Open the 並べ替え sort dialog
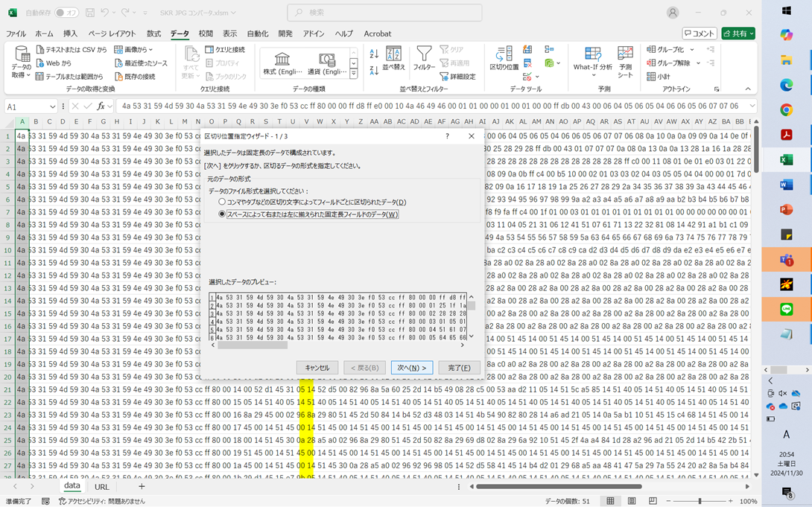This screenshot has width=812, height=507. 393,59
